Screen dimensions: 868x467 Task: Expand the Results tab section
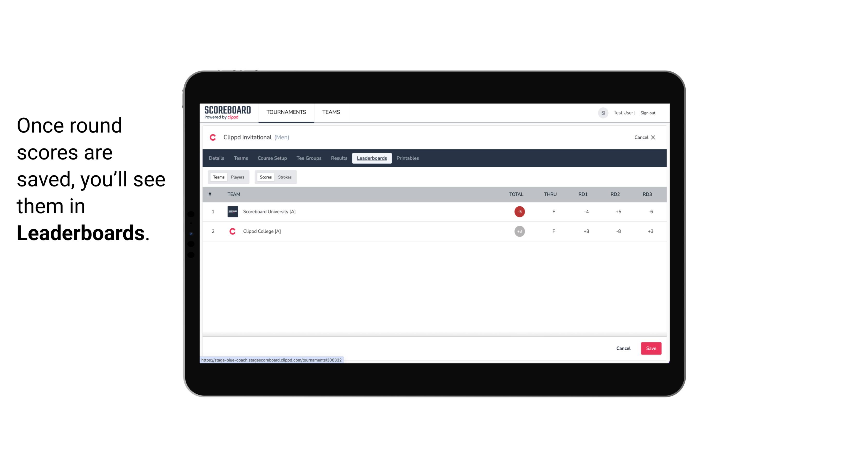pos(339,158)
